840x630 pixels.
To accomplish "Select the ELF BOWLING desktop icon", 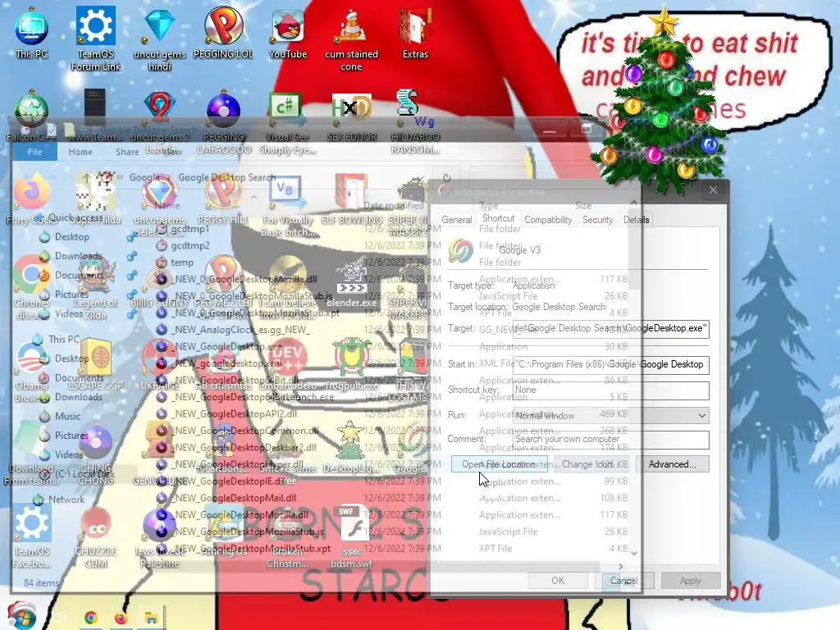I will click(x=351, y=199).
